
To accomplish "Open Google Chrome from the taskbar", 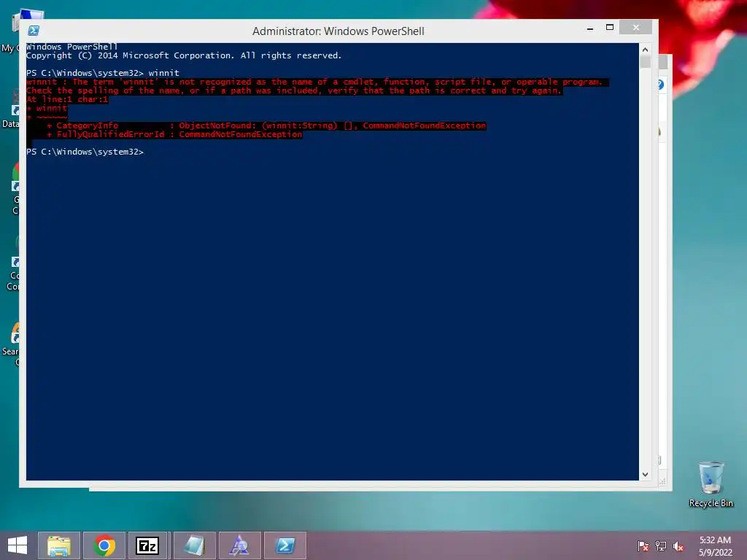I will pyautogui.click(x=104, y=545).
